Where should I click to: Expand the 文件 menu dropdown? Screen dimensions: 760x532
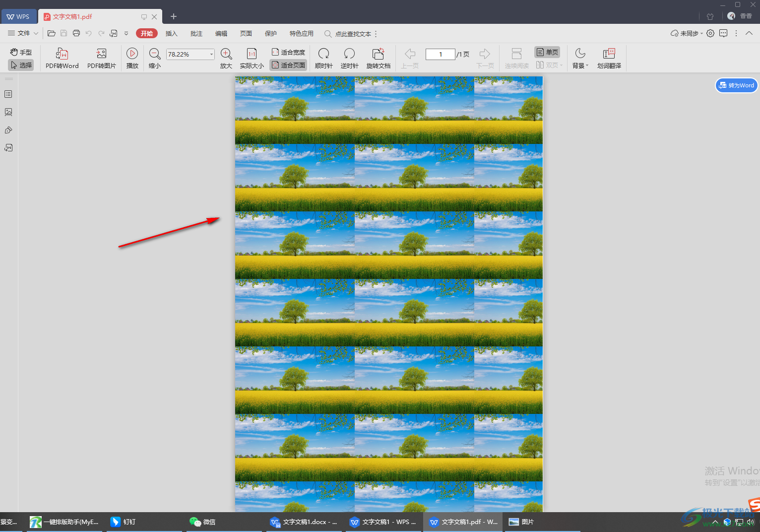(x=23, y=33)
